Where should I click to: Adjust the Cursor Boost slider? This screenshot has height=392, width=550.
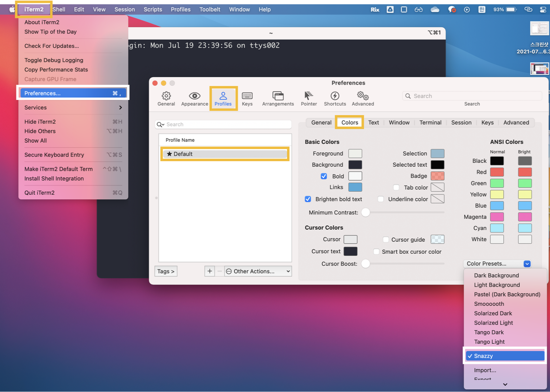coord(366,264)
